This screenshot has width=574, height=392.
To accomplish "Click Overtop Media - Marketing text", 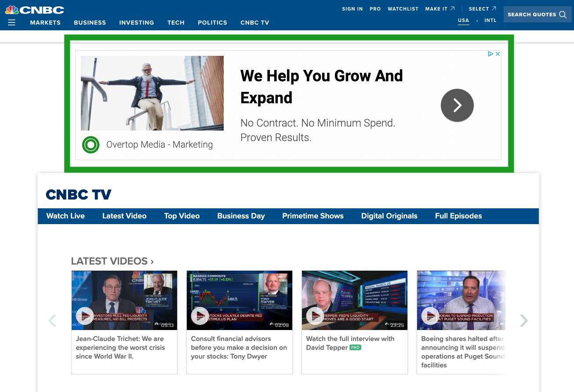I will click(x=160, y=145).
